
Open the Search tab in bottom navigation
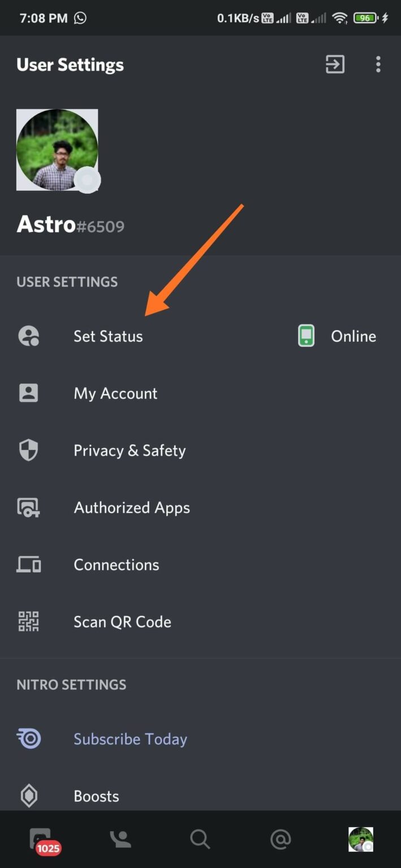click(200, 839)
